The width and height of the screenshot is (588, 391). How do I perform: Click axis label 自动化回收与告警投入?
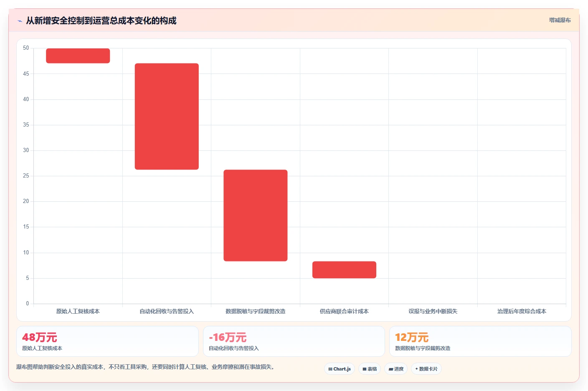point(167,311)
